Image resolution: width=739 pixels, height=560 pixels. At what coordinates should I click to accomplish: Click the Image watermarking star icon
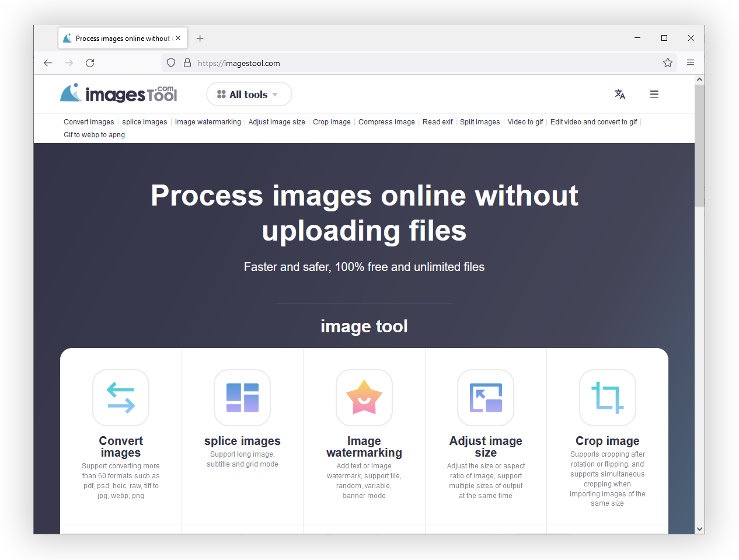[x=364, y=398]
